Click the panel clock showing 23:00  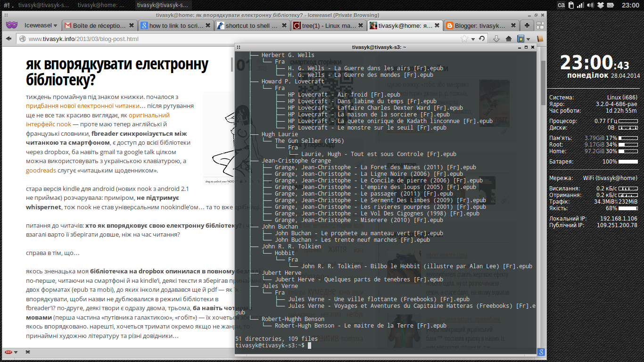click(630, 5)
